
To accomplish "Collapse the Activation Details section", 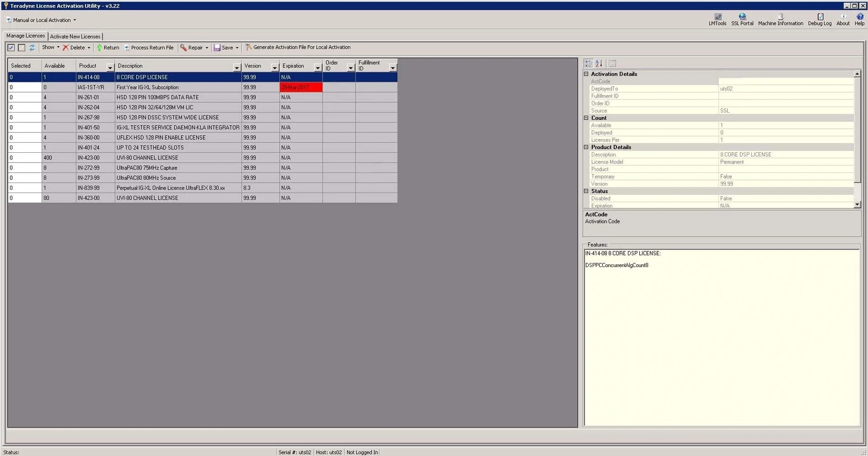I will pos(586,74).
